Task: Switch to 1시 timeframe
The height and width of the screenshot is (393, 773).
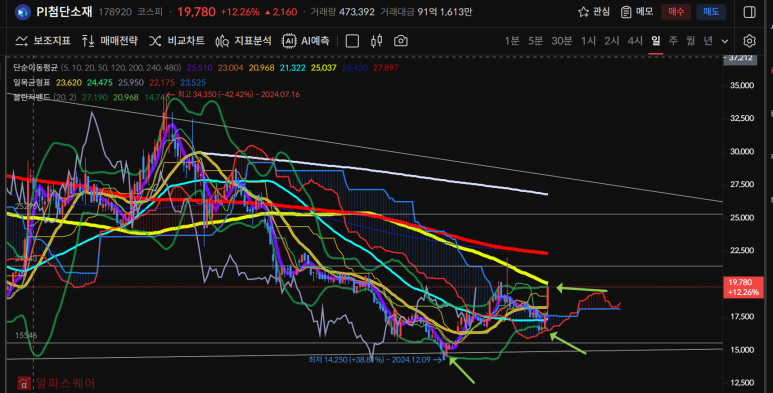Action: coord(588,41)
